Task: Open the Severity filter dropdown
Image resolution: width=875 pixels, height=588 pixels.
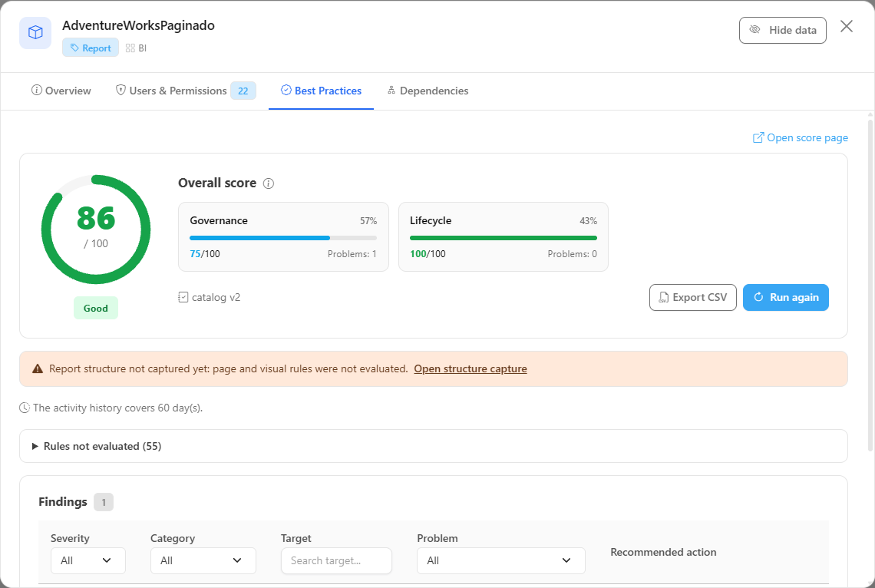Action: click(88, 560)
